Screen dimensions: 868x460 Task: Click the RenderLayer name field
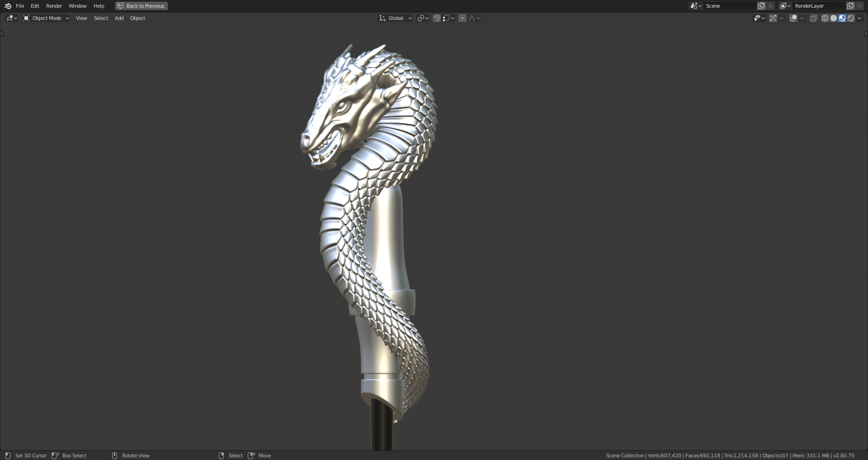819,6
